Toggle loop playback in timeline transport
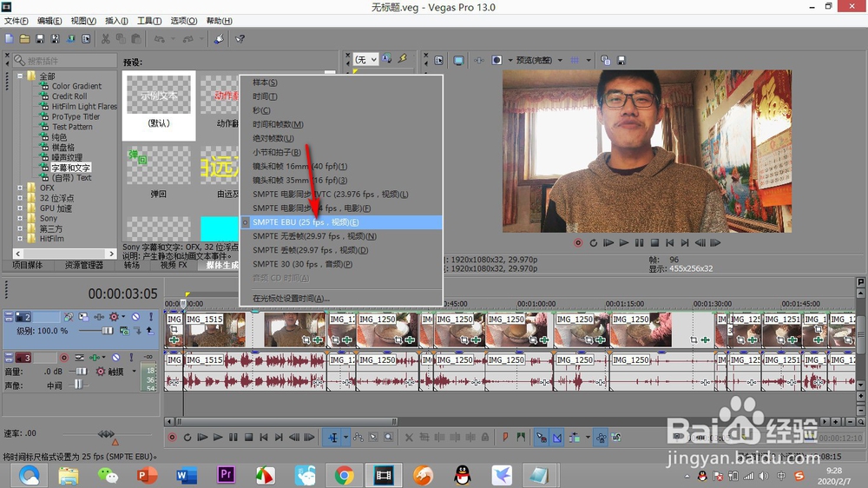 (187, 438)
